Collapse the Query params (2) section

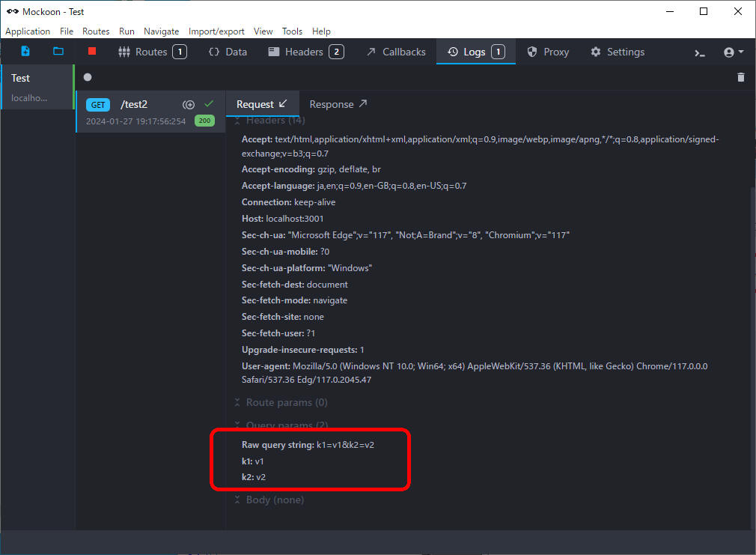281,425
